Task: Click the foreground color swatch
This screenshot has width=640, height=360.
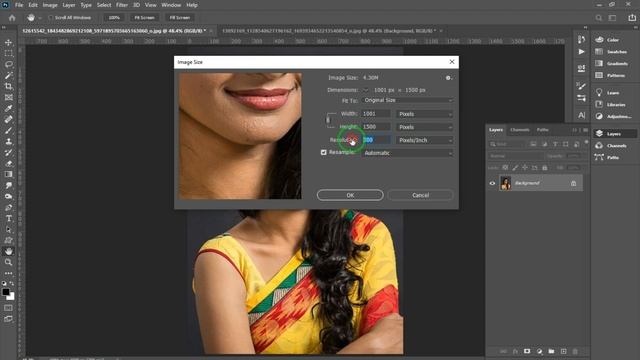Action: tap(6, 292)
